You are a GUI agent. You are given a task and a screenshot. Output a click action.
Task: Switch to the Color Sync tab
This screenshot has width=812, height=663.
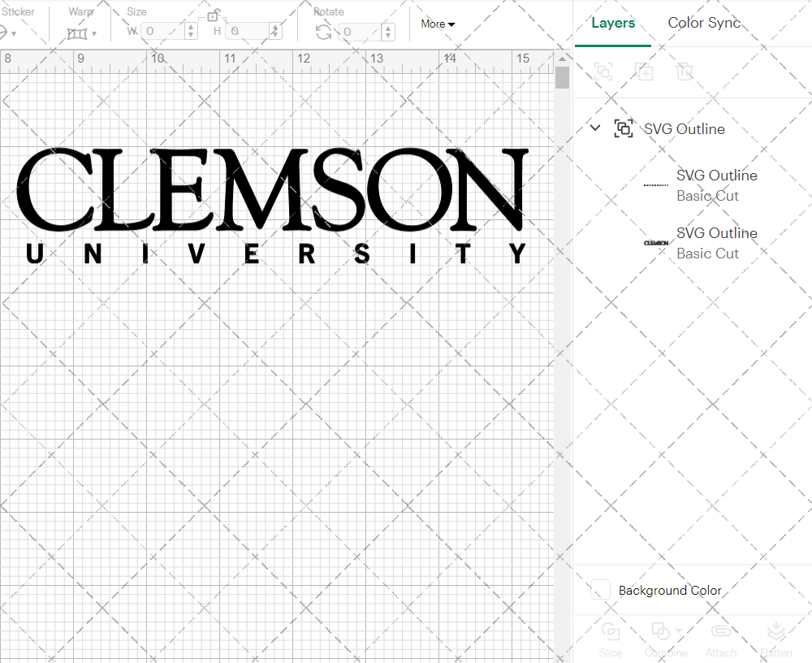tap(704, 23)
